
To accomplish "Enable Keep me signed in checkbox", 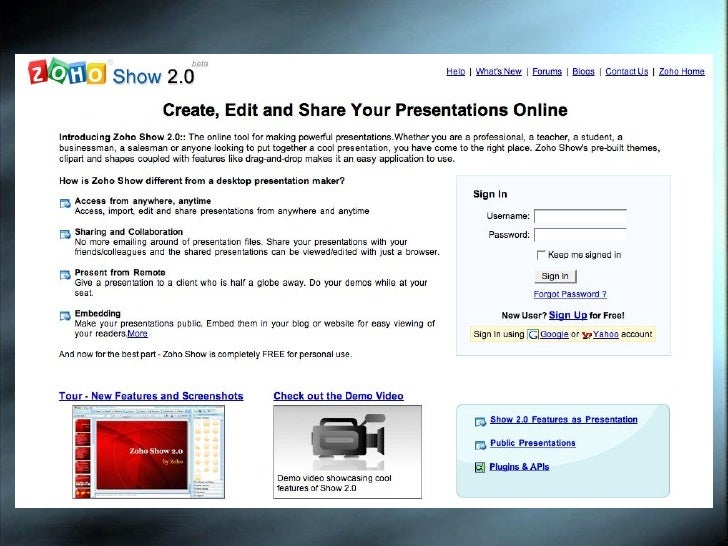I will tap(541, 255).
